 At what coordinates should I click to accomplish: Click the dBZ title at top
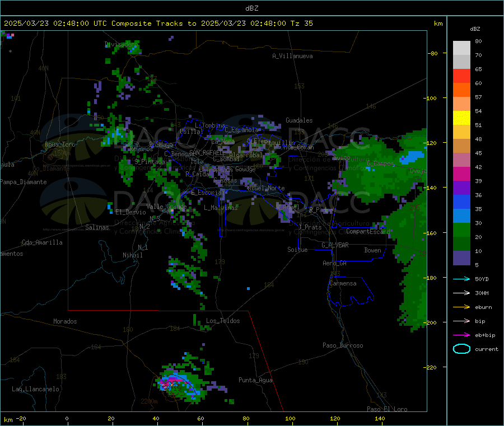(251, 8)
